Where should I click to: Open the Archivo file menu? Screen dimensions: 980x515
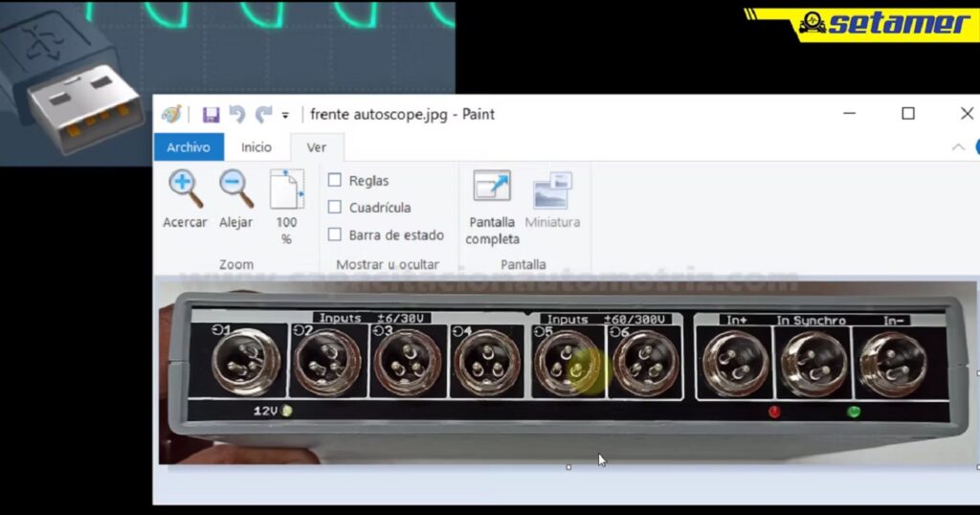189,147
